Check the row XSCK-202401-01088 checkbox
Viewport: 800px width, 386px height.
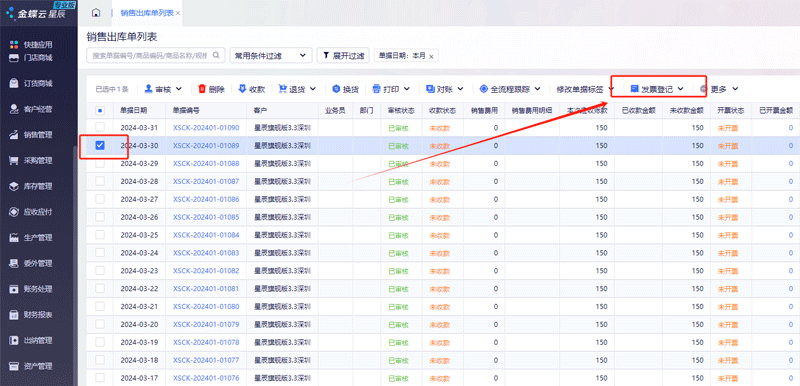[100, 164]
